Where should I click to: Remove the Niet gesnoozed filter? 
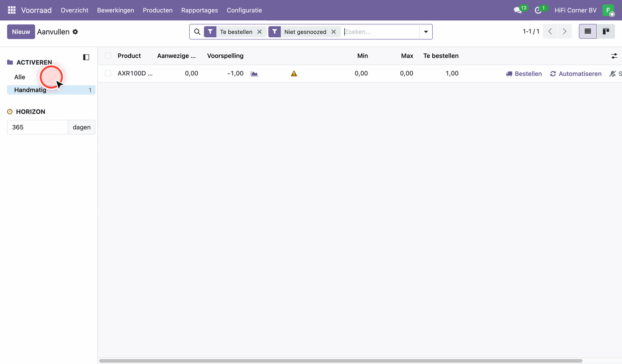[x=334, y=32]
